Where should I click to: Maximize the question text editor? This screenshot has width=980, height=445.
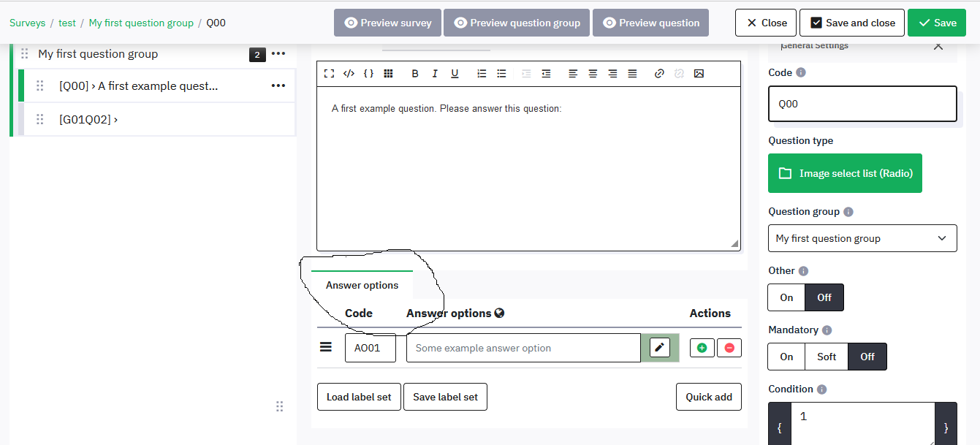point(329,74)
